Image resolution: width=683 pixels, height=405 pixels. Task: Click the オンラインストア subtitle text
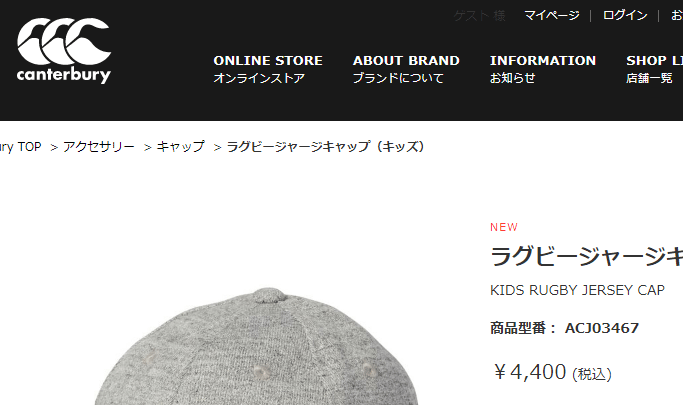(259, 78)
